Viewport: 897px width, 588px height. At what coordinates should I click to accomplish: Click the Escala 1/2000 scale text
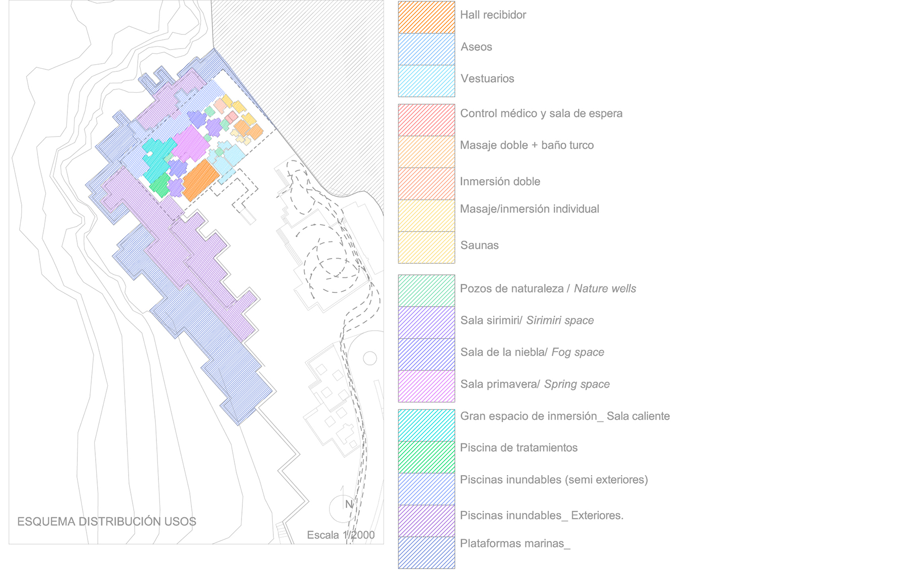tap(341, 535)
